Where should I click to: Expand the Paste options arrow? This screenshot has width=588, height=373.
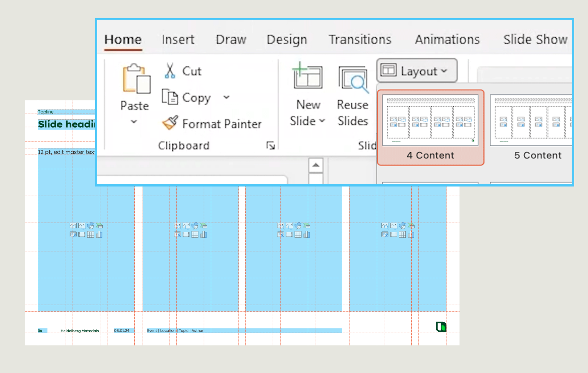(134, 122)
